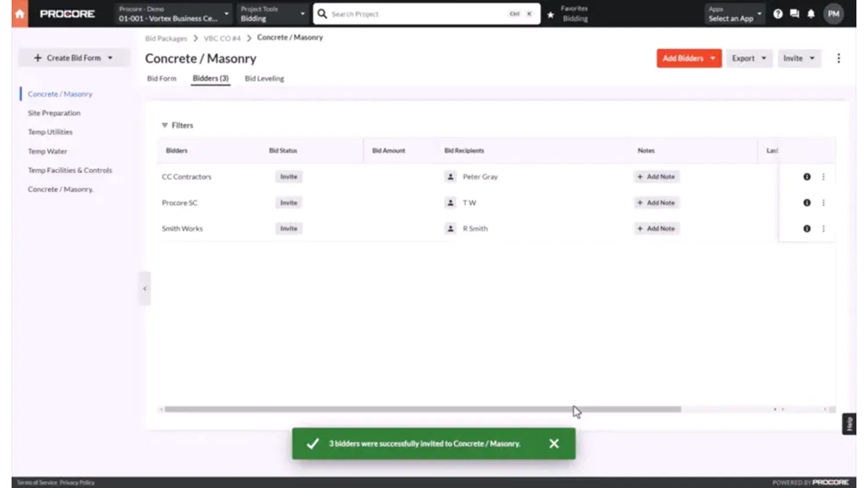Click Invite status for CC Contractors
Image resolution: width=868 pixels, height=488 pixels.
(289, 177)
